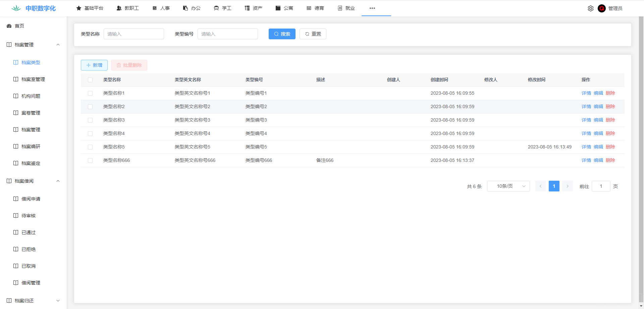Click the 首页 dashboard icon
The height and width of the screenshot is (309, 644).
pos(9,26)
